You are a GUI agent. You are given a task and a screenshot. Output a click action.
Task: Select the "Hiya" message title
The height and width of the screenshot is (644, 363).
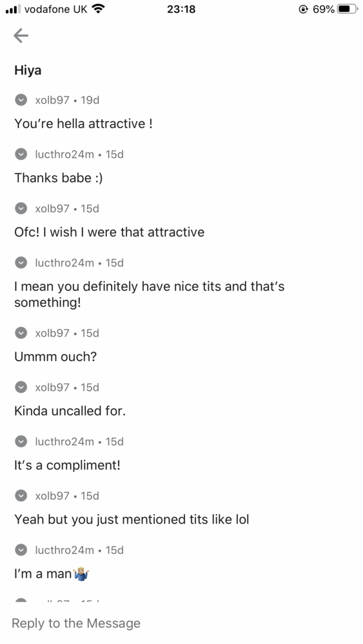[28, 71]
